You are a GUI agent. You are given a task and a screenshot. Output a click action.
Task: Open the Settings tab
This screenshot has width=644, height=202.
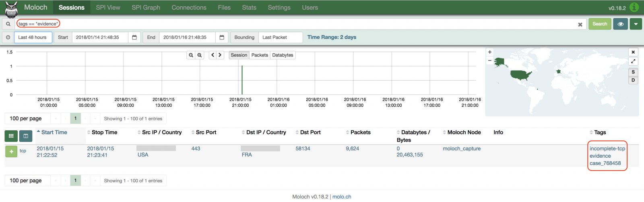point(279,7)
